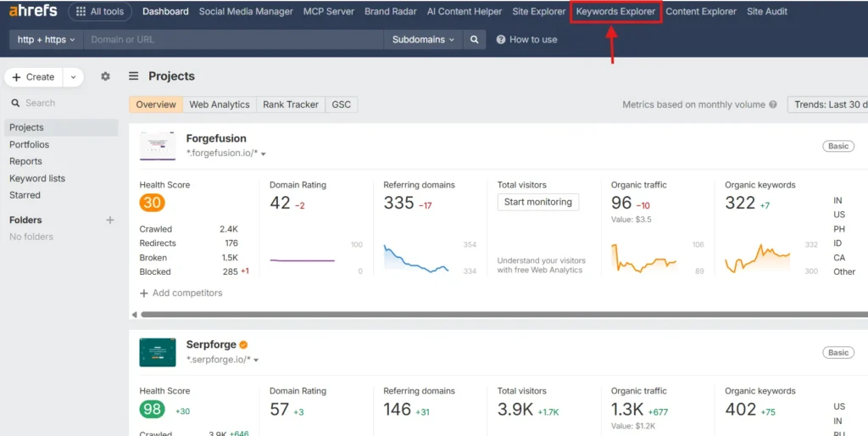Open the settings gear icon
868x436 pixels.
pyautogui.click(x=105, y=76)
